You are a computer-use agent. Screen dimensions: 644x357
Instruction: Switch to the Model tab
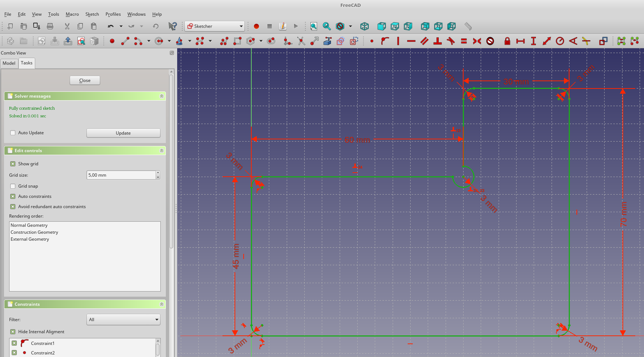(9, 63)
